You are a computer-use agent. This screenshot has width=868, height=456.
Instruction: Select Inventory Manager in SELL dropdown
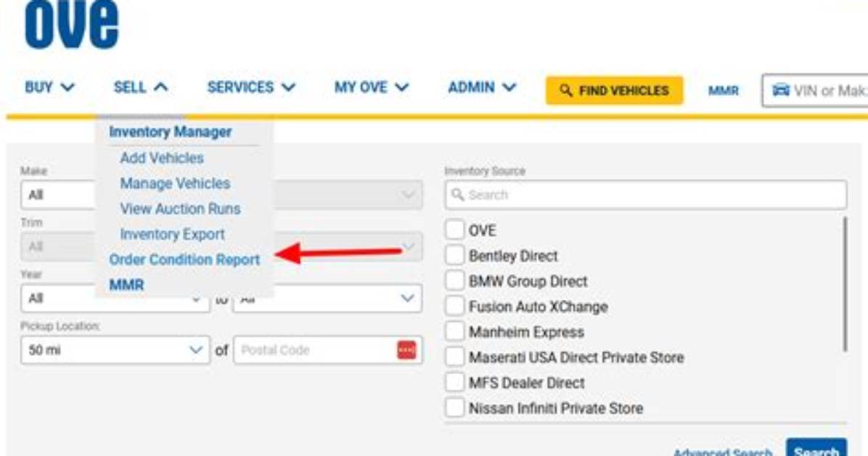[171, 132]
